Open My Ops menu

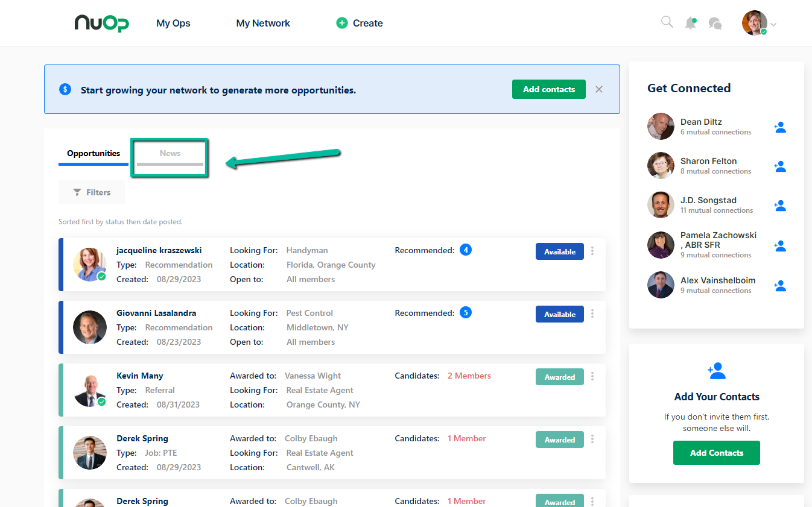click(173, 24)
